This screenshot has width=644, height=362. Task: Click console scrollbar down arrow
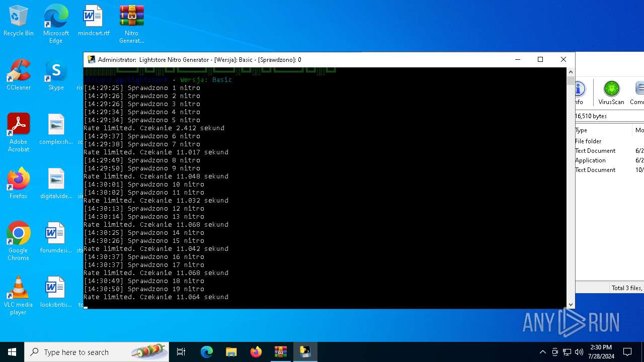click(571, 304)
